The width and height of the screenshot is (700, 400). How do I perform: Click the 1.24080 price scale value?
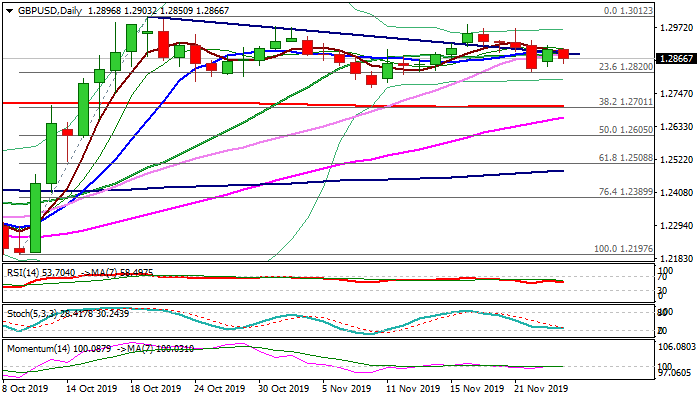(x=676, y=193)
